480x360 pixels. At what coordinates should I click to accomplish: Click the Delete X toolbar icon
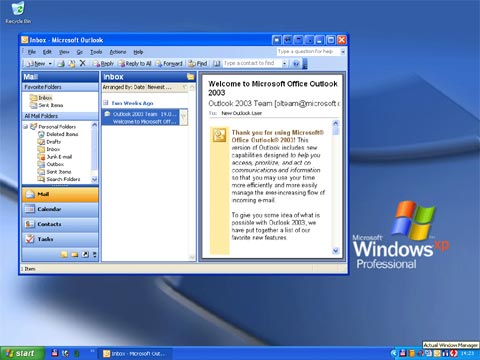click(x=83, y=63)
